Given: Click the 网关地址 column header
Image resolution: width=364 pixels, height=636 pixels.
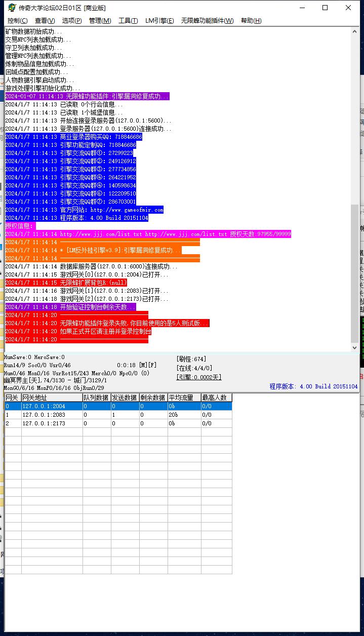Looking at the screenshot, I should pos(52,398).
